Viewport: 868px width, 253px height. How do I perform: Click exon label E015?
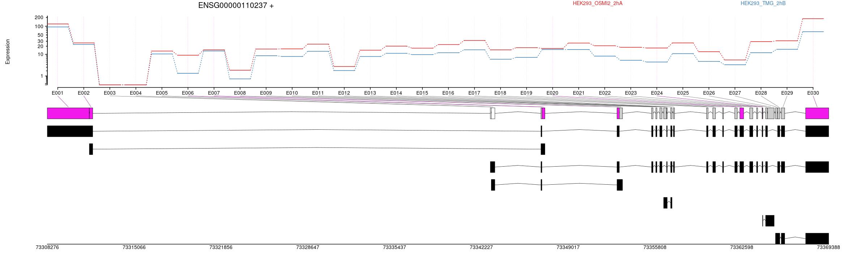pyautogui.click(x=422, y=93)
